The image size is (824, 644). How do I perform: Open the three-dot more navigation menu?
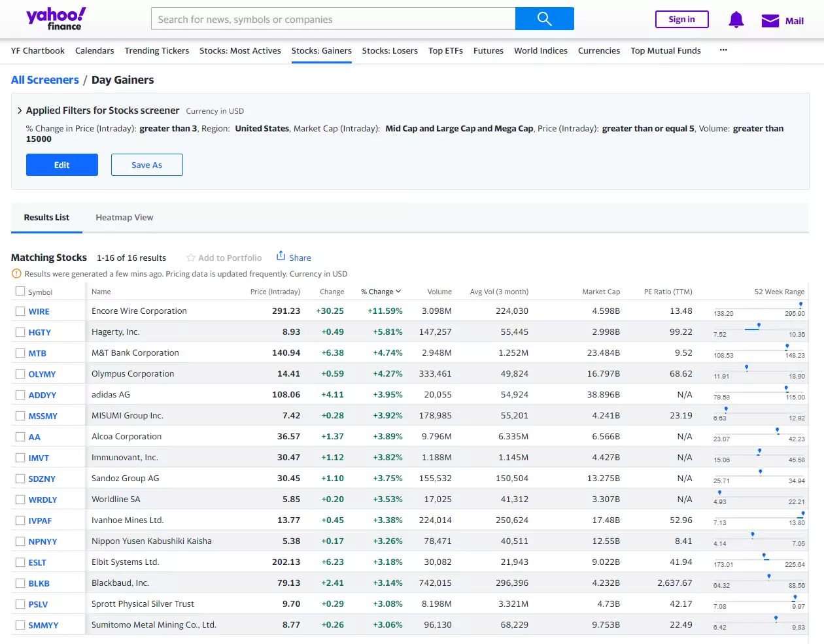[723, 50]
